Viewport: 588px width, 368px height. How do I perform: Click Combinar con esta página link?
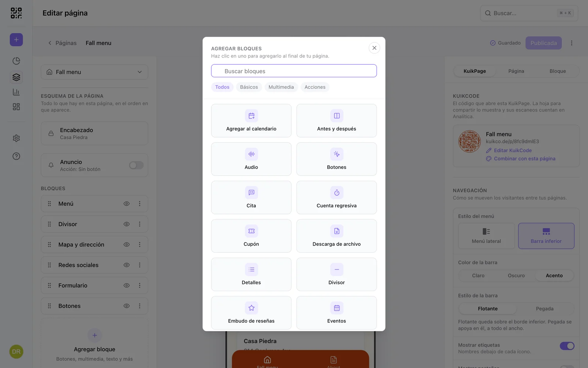521,159
